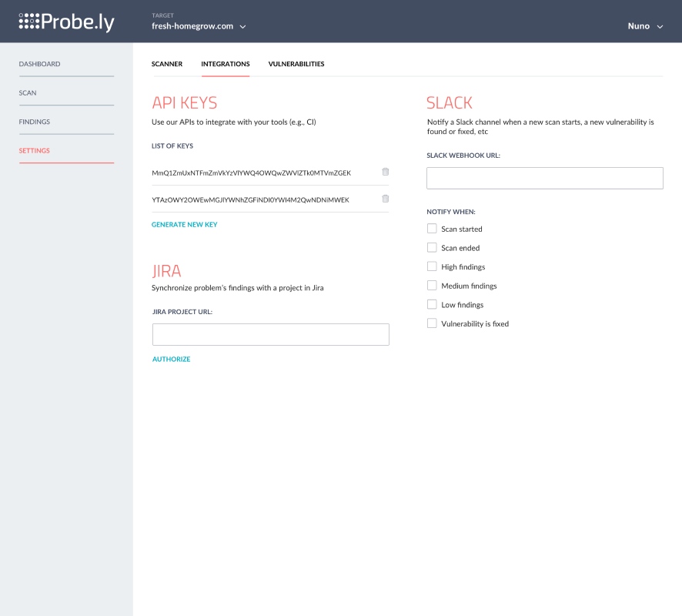
Task: Switch to the Scanner tab
Action: click(x=167, y=64)
